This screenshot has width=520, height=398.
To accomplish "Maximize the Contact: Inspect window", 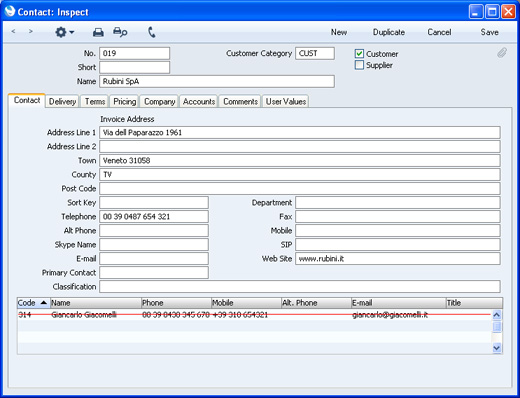I will pyautogui.click(x=492, y=12).
